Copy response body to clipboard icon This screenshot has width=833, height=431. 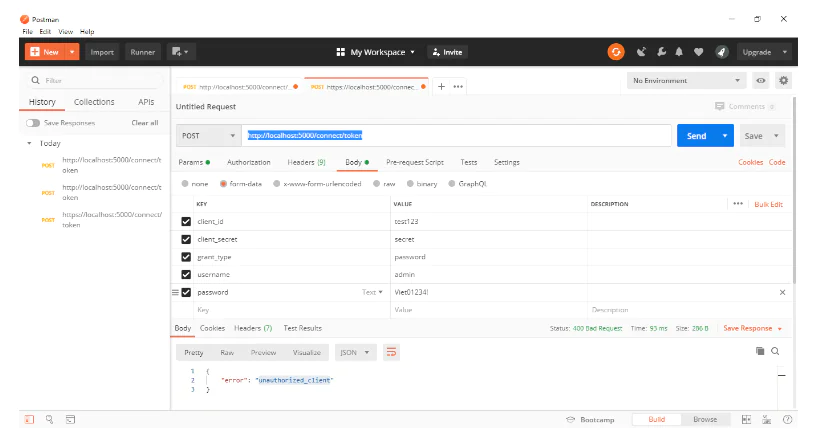point(760,351)
